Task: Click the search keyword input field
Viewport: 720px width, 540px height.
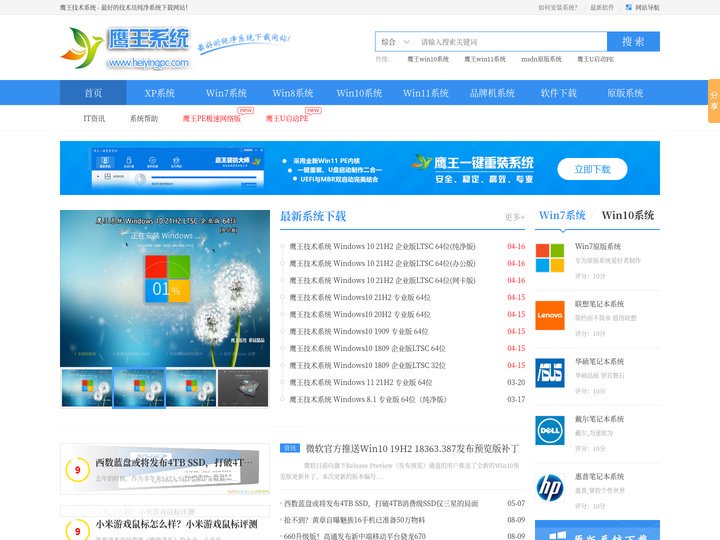Action: 511,42
